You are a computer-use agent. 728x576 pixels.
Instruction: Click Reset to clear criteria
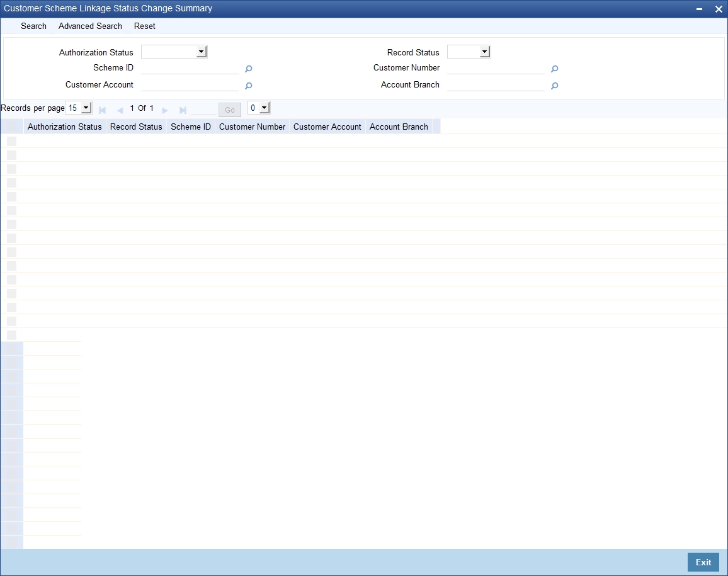(145, 26)
